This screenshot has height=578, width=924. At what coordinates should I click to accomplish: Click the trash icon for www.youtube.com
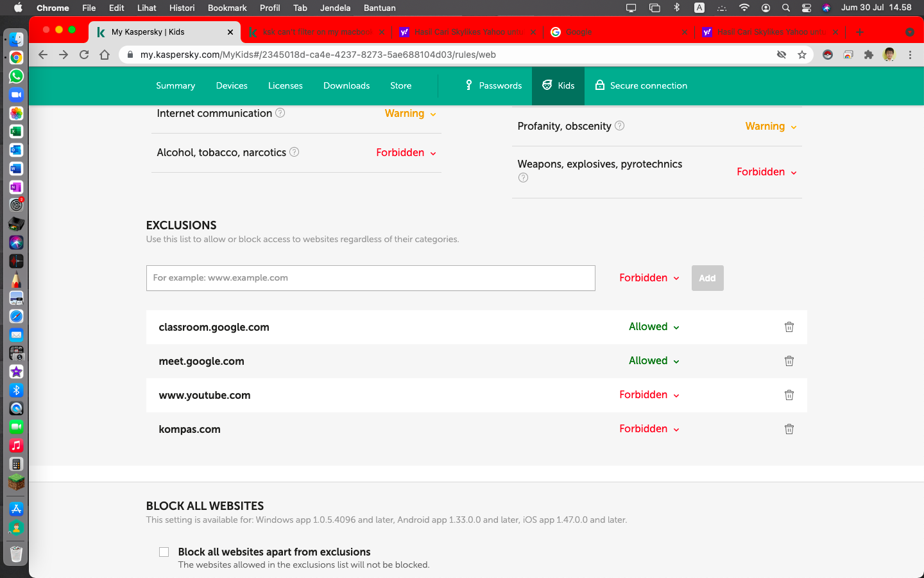[789, 395]
